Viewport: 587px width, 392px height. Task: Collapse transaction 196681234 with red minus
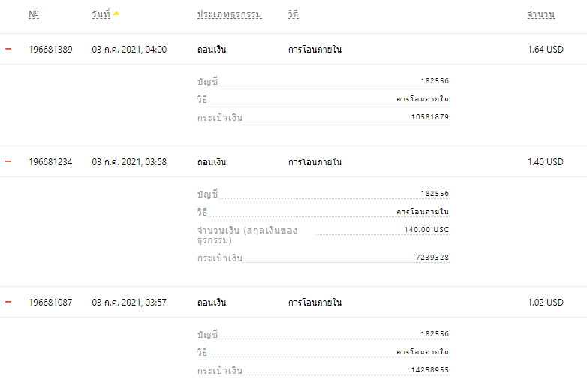[x=8, y=161]
